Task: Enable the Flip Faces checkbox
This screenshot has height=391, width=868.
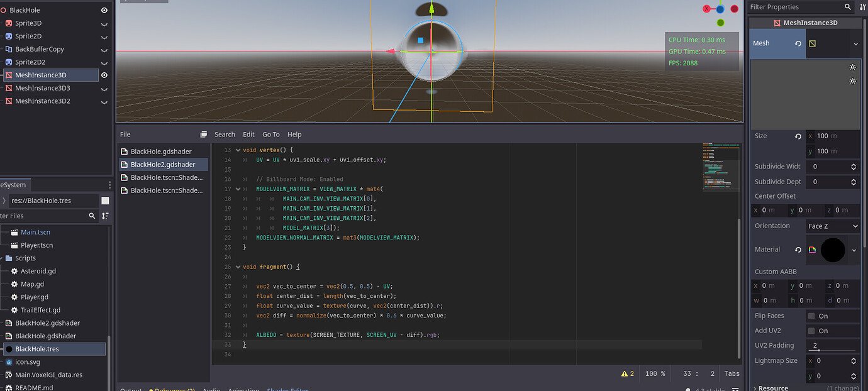Action: click(811, 316)
